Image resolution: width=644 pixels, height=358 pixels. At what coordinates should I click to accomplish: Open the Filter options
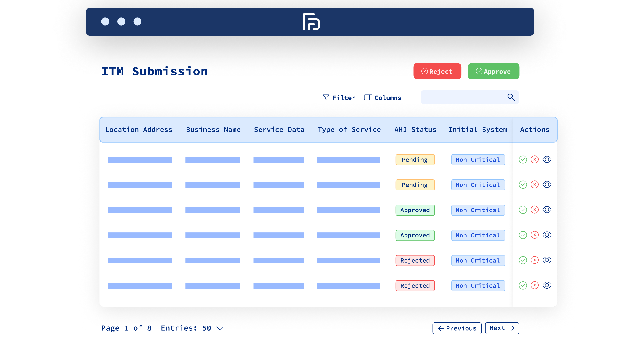click(339, 98)
